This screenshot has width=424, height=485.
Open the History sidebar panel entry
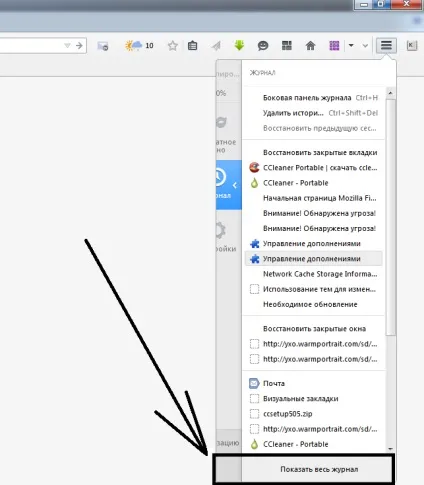pos(314,98)
